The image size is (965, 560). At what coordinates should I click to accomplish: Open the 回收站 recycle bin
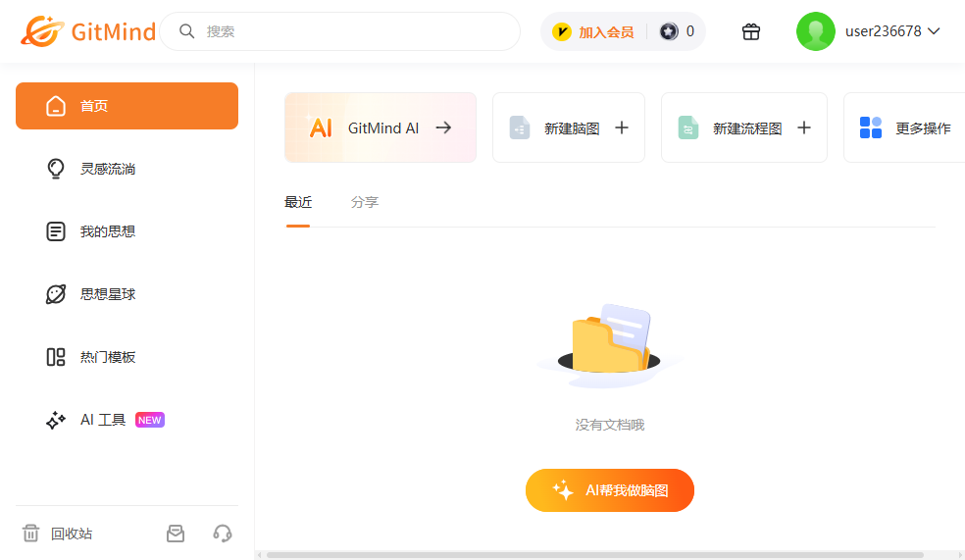pyautogui.click(x=57, y=534)
